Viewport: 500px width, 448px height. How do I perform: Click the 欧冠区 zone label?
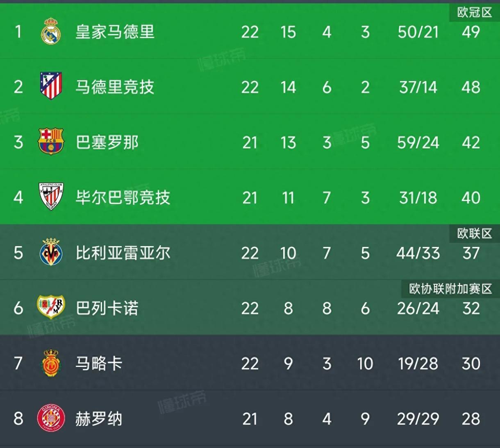click(x=475, y=12)
